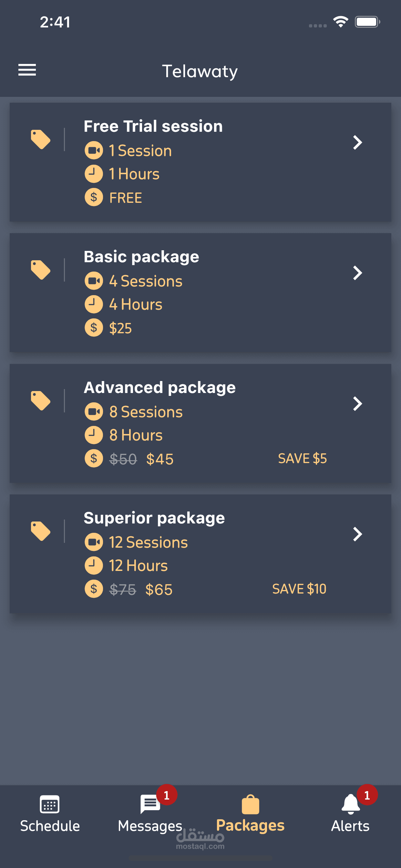This screenshot has height=868, width=401.
Task: Tap the Superior package tag icon
Action: (40, 531)
